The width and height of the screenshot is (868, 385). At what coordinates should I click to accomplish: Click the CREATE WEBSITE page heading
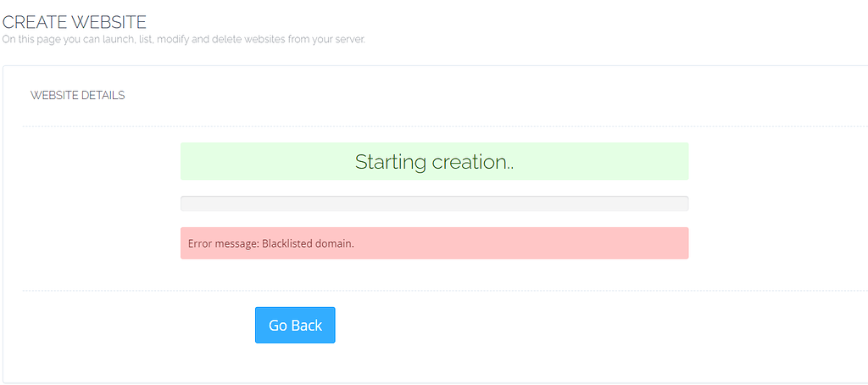(x=74, y=21)
